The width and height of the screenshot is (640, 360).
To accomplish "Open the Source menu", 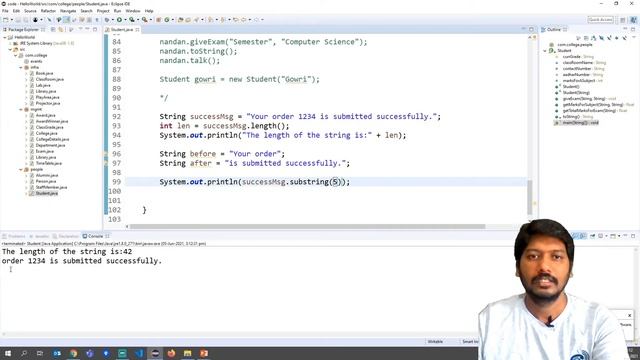I will point(30,11).
